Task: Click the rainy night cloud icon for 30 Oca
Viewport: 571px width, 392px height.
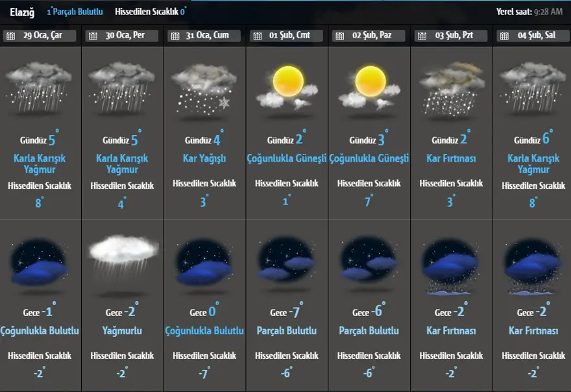Action: click(123, 261)
